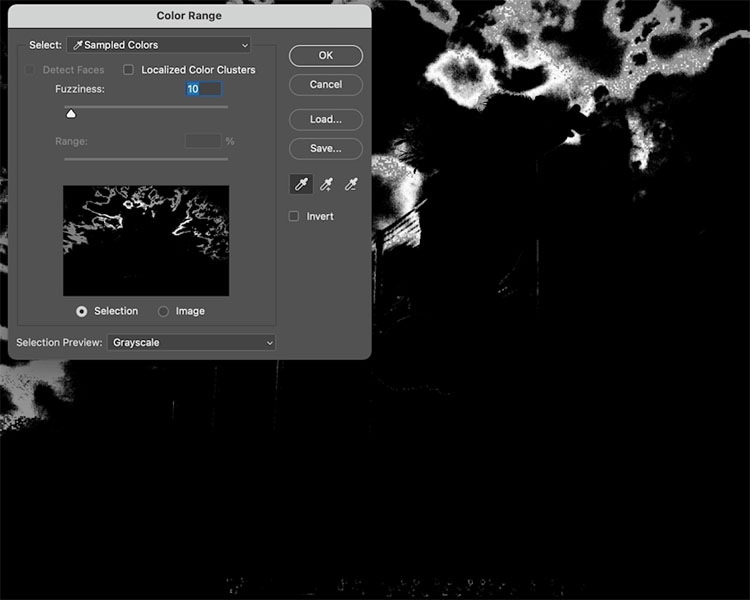Toggle the Invert checkbox

294,216
